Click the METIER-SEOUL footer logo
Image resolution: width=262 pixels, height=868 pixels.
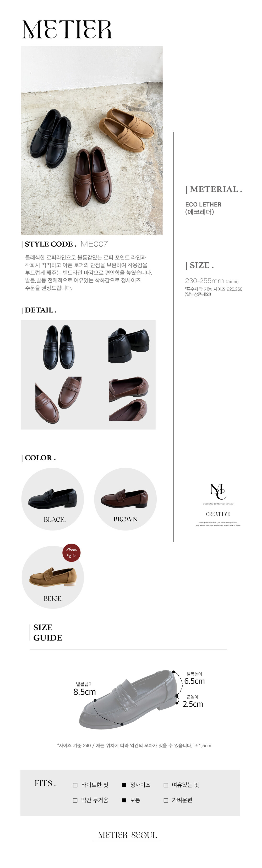coord(127,835)
